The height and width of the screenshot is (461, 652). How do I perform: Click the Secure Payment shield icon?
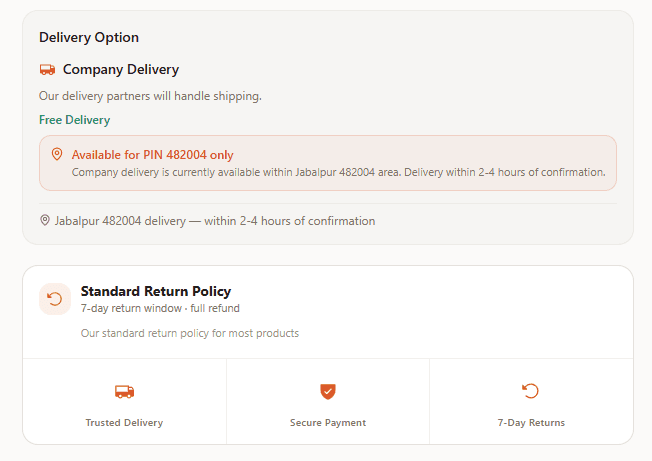tap(328, 391)
